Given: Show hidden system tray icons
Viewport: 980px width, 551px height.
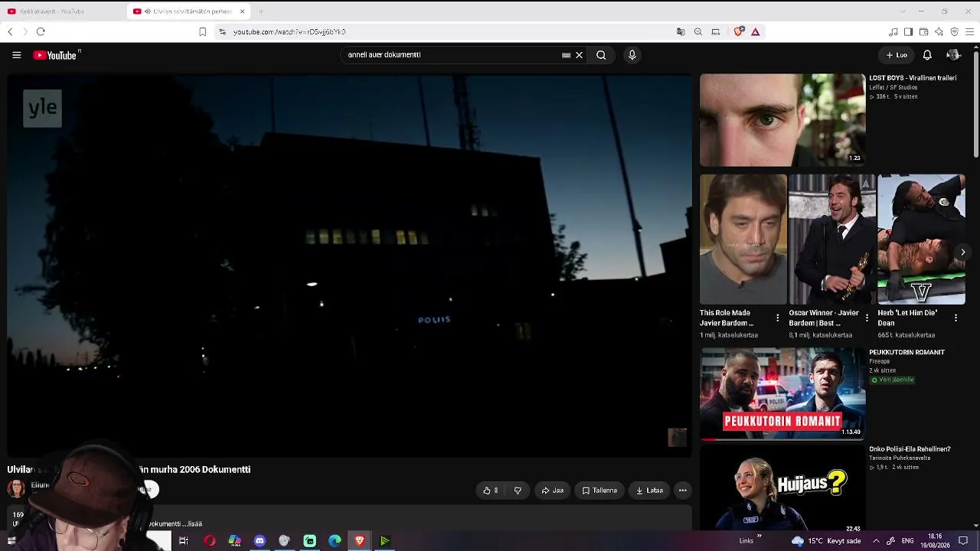Looking at the screenshot, I should 876,541.
